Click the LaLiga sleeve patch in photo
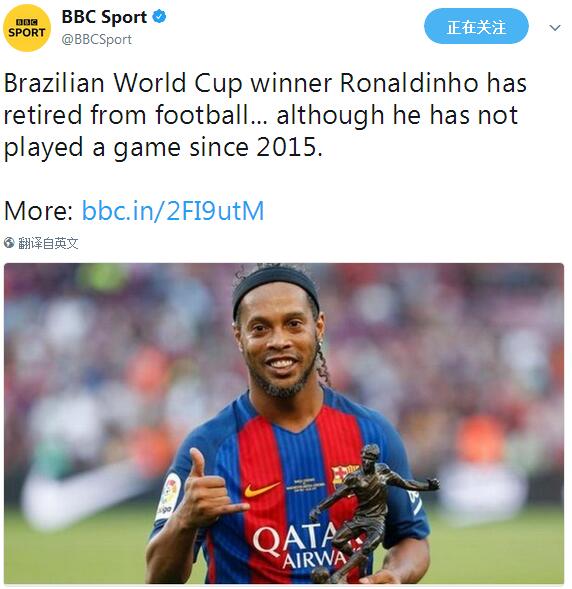The width and height of the screenshot is (572, 589). pyautogui.click(x=169, y=496)
